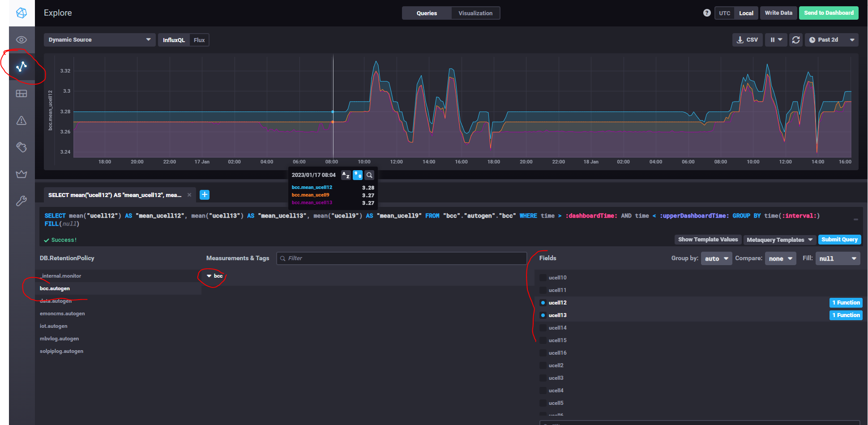The height and width of the screenshot is (425, 868).
Task: Select data.autogen retention policy
Action: pyautogui.click(x=119, y=301)
